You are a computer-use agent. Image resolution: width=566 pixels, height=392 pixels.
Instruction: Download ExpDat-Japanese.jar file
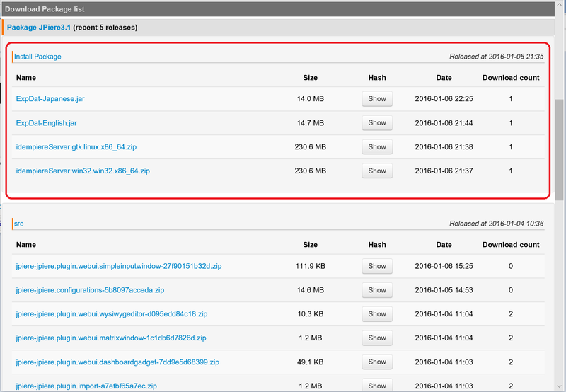coord(50,99)
